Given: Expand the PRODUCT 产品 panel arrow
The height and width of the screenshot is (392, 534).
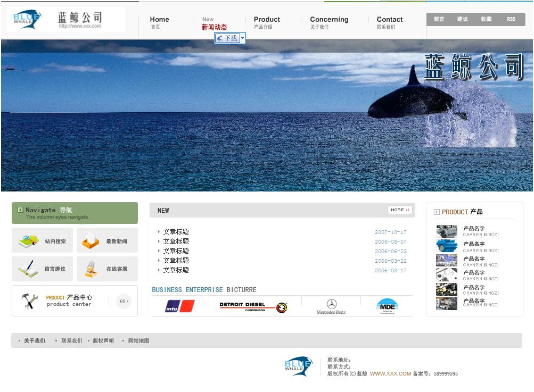Looking at the screenshot, I should 437,212.
